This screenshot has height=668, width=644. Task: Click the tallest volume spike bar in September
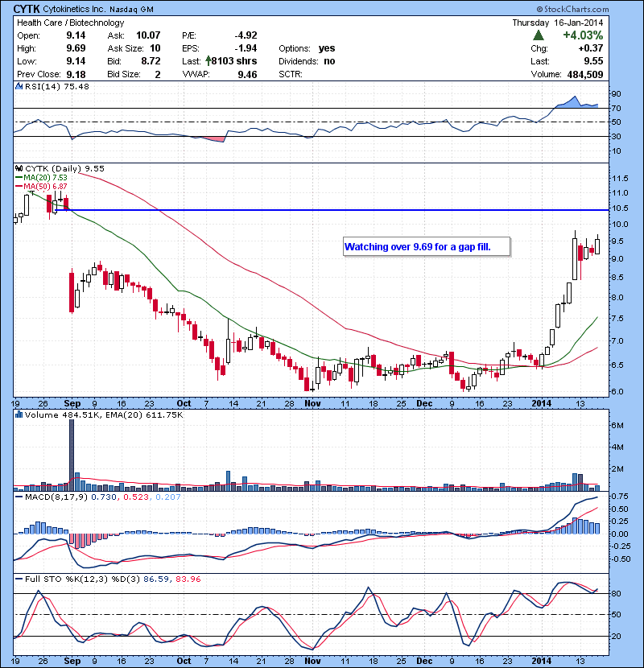[x=72, y=455]
